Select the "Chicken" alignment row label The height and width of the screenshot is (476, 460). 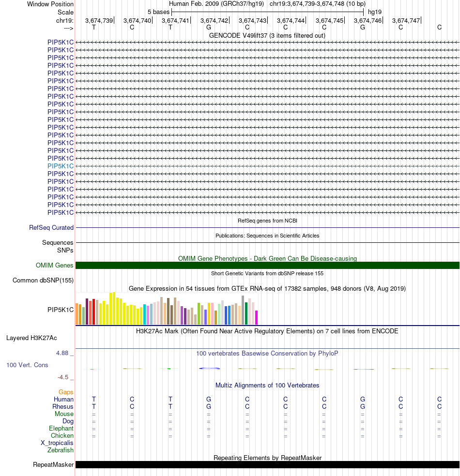62,436
